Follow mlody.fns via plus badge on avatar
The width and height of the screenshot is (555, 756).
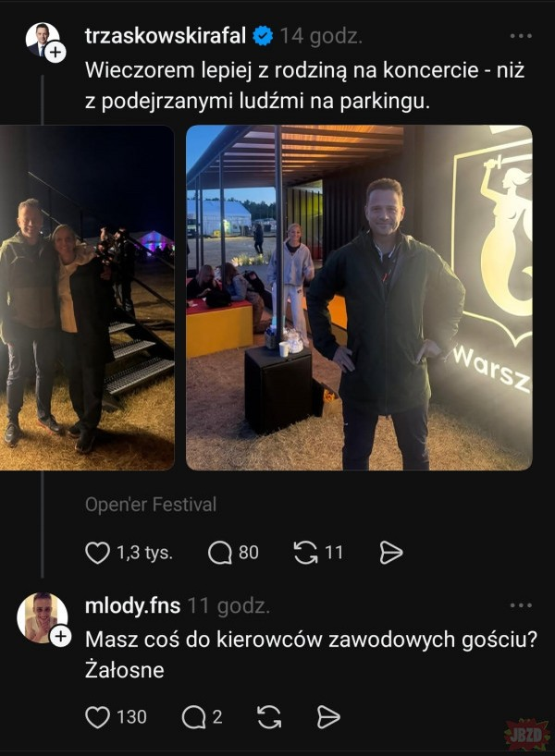(x=60, y=637)
